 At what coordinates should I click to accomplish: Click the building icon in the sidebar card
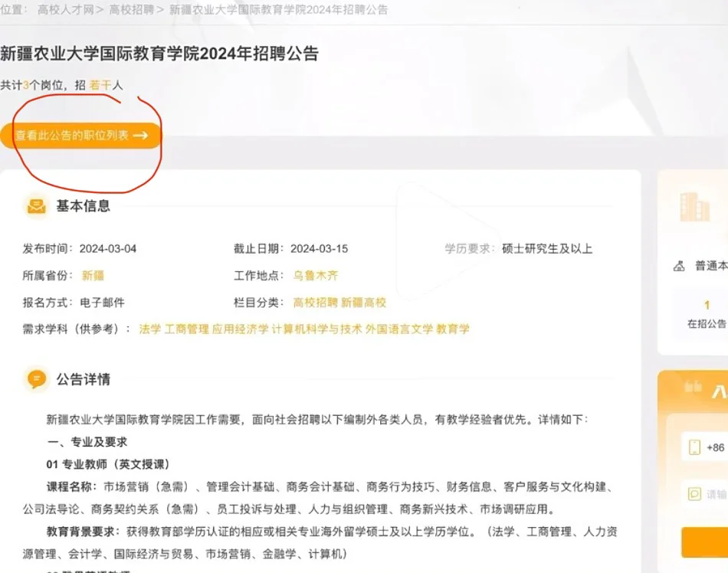click(x=694, y=207)
